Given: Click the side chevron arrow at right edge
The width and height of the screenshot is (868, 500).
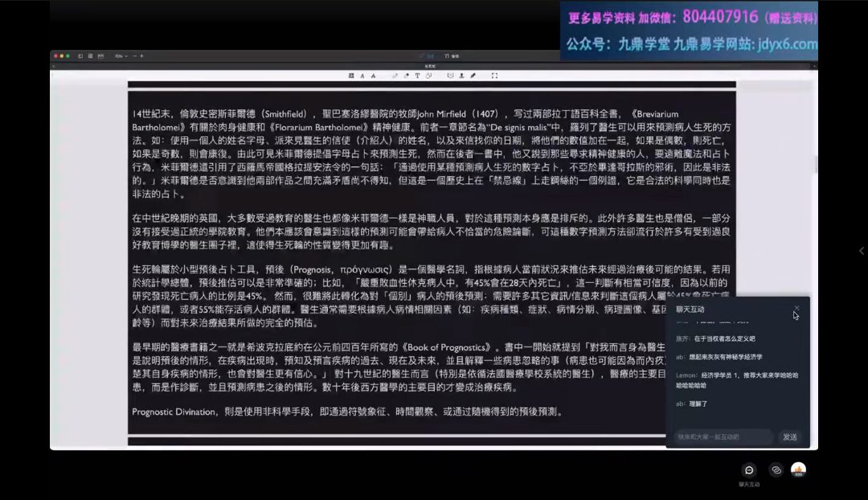Looking at the screenshot, I should 862,251.
